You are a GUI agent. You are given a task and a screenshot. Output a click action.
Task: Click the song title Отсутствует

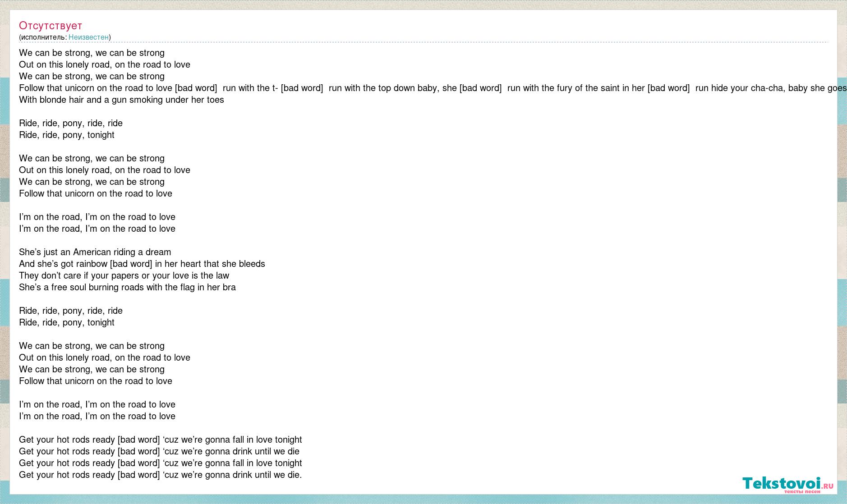point(51,26)
